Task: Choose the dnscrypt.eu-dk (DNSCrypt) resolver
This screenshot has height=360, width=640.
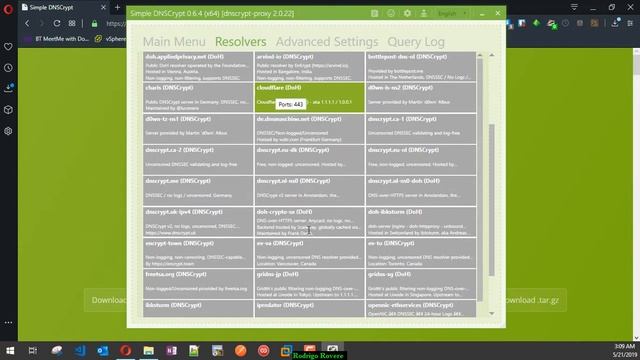Action: 309,160
